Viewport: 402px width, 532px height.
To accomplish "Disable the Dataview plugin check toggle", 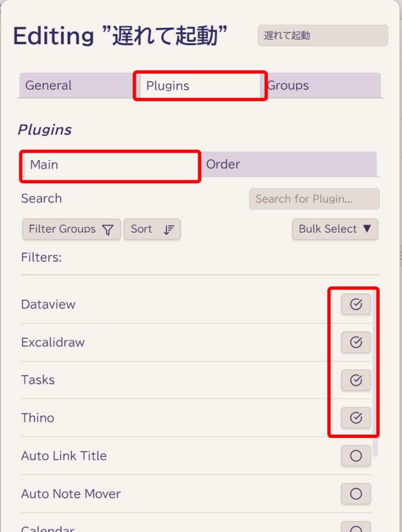I will tap(356, 304).
